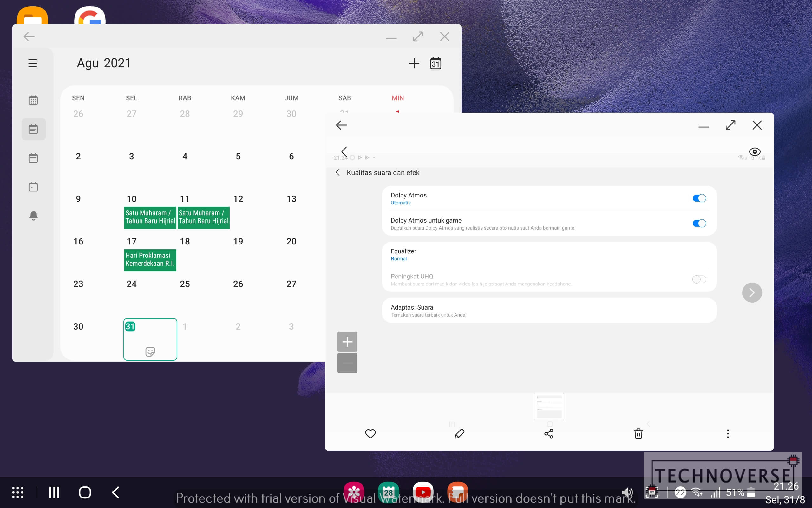
Task: Select August 17 in Calendar
Action: (x=132, y=241)
